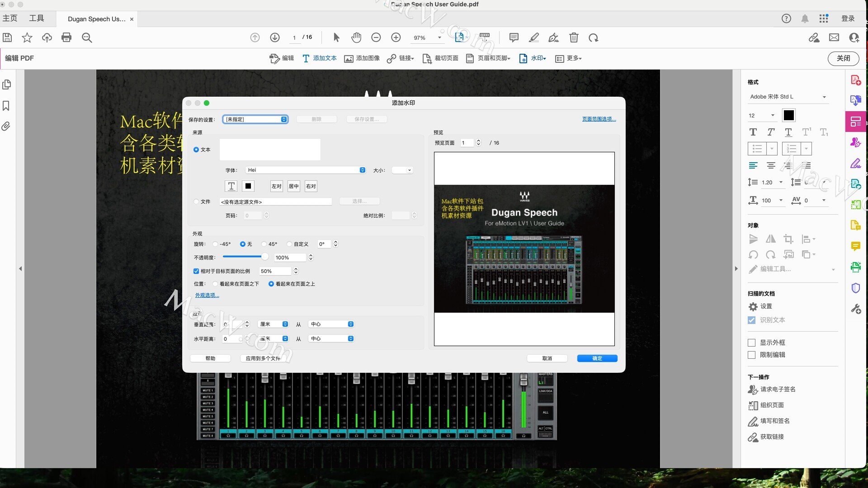The height and width of the screenshot is (488, 868).
Task: Click the 确定 button
Action: 597,358
